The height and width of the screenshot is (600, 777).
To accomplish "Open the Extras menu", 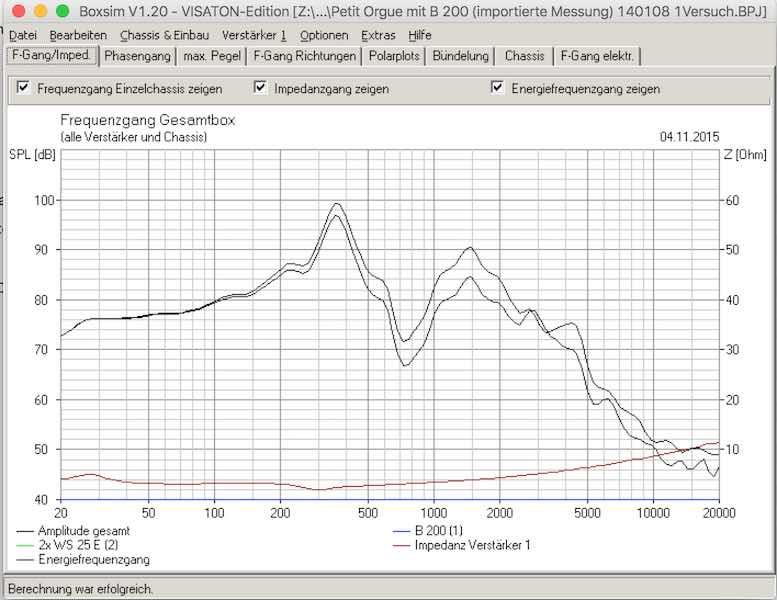I will click(x=378, y=35).
